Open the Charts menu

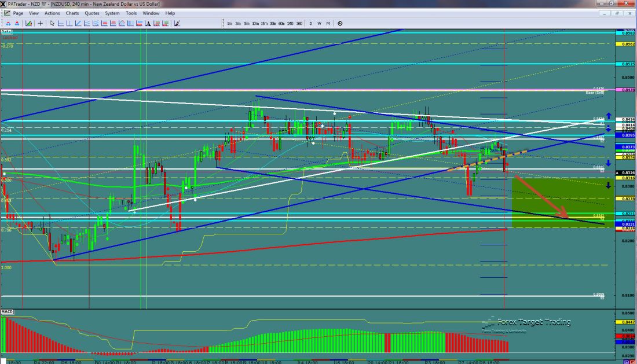pos(72,13)
